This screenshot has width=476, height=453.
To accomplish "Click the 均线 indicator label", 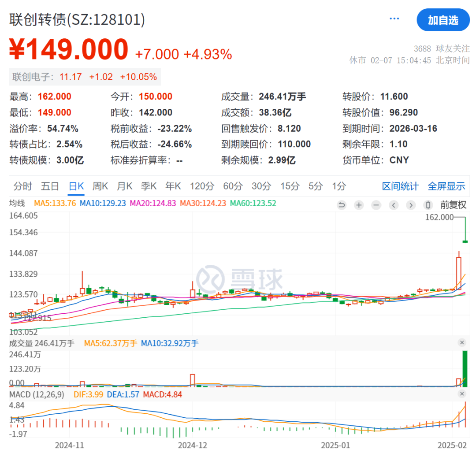I will (17, 203).
